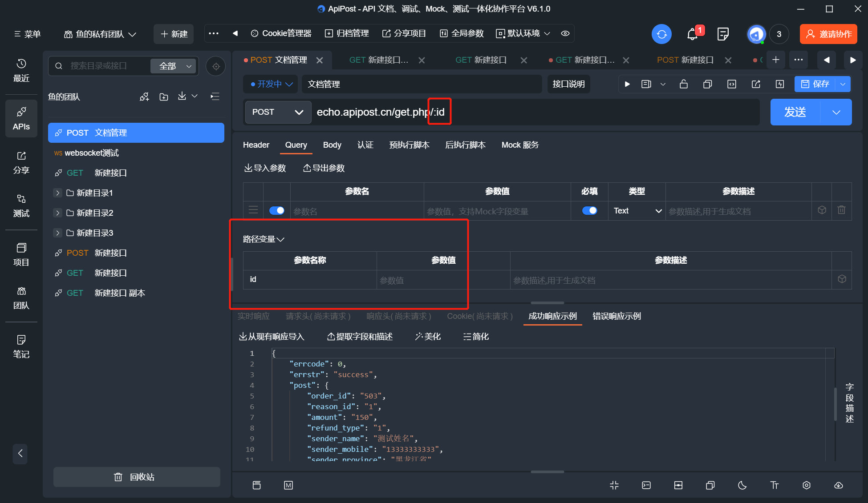Open the notifications bell
This screenshot has height=503, width=868.
pyautogui.click(x=692, y=34)
